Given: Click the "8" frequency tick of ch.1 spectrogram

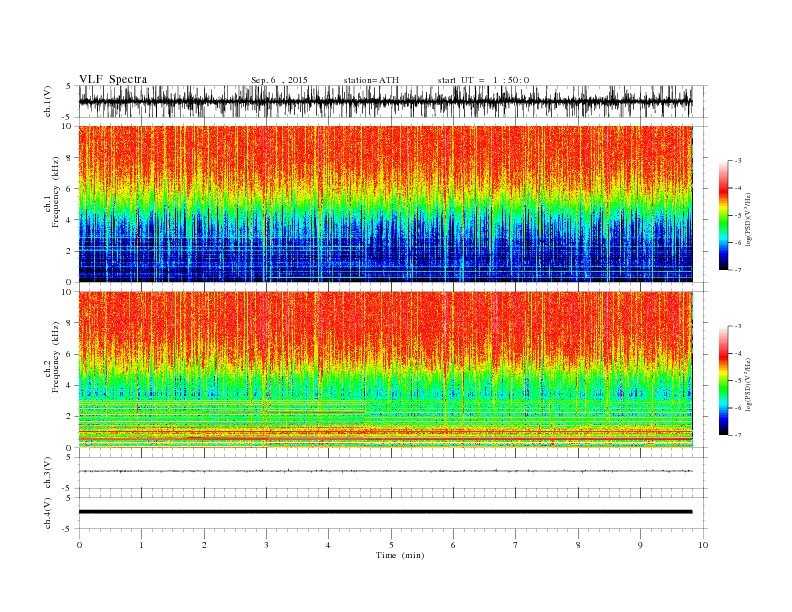Looking at the screenshot, I should pos(70,158).
